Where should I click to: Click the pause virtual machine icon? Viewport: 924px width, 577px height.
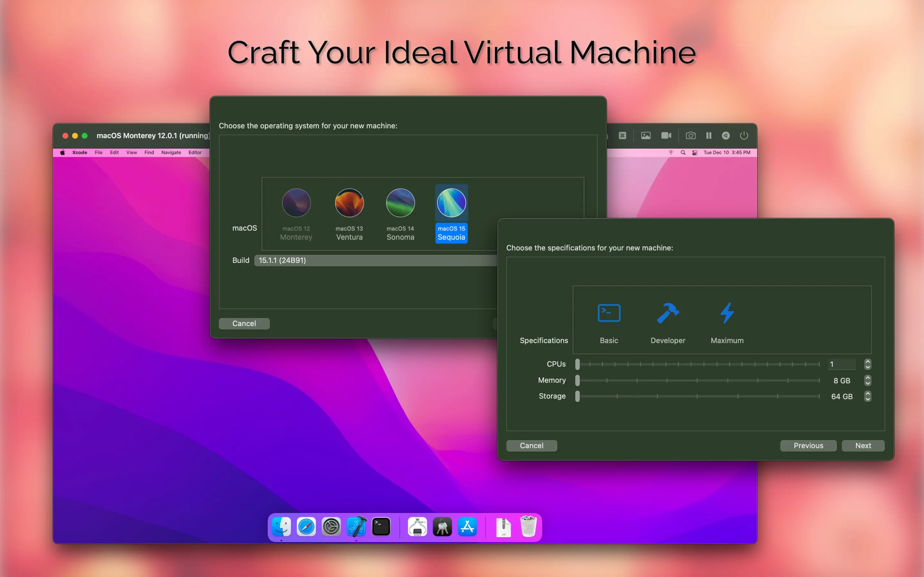709,136
